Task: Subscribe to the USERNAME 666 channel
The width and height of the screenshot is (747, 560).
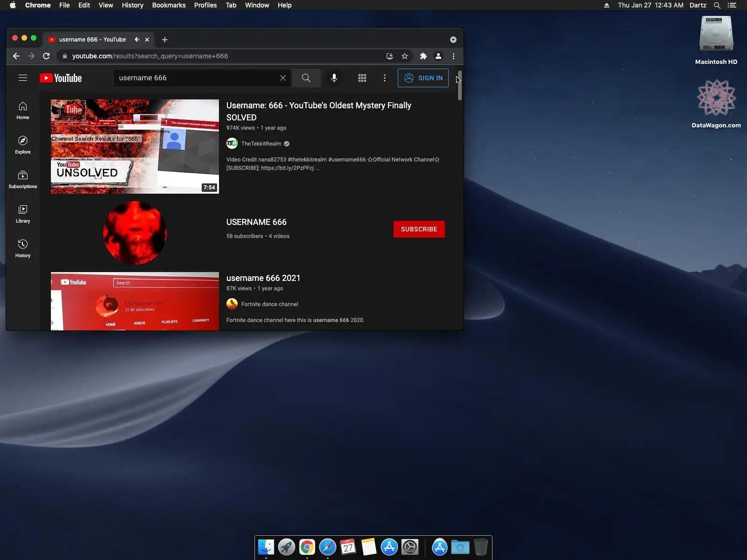Action: coord(419,229)
